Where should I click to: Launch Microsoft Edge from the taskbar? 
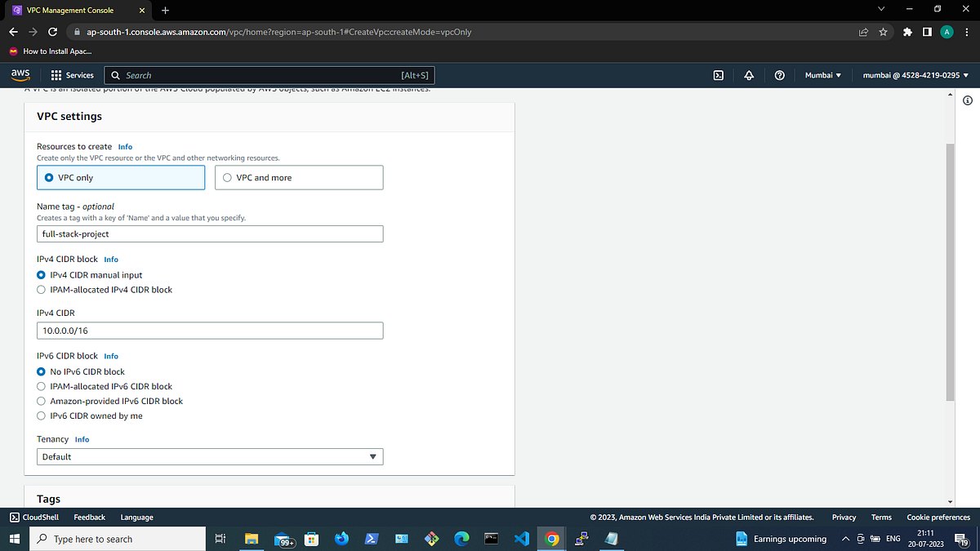coord(461,538)
